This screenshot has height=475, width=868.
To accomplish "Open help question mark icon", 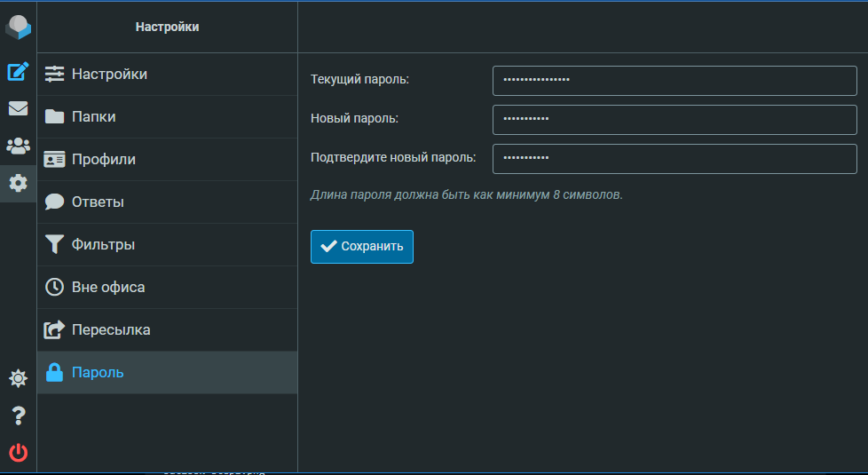I will [x=19, y=416].
